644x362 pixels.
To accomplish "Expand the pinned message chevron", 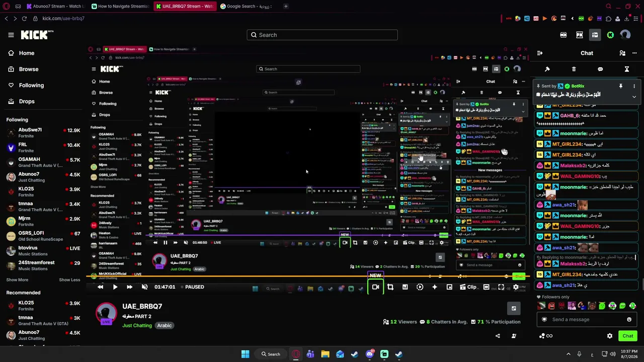I will pos(634,96).
